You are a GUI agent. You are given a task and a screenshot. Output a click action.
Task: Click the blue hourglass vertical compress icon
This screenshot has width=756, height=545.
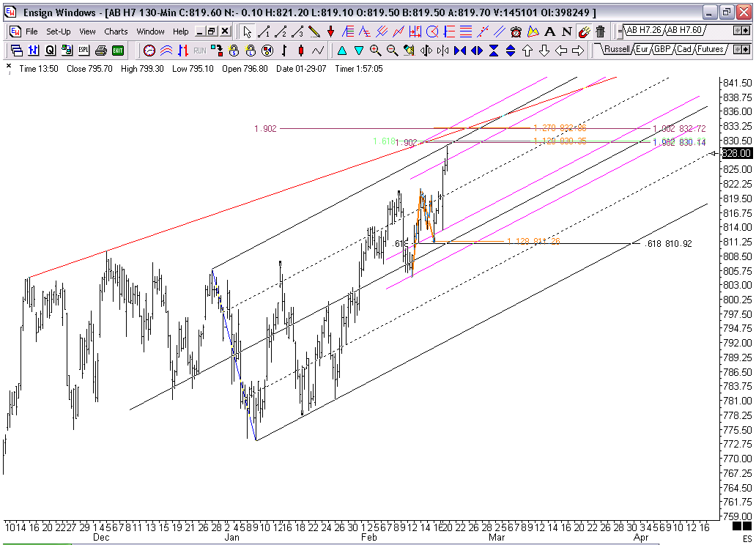pos(494,50)
